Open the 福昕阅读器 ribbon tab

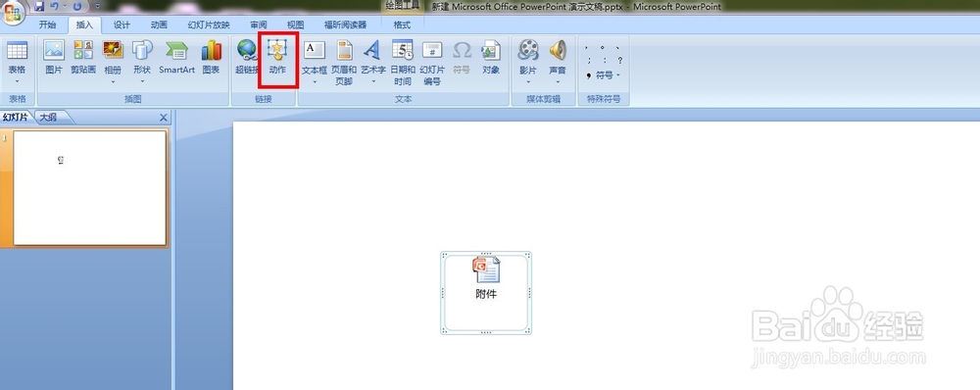coord(345,25)
